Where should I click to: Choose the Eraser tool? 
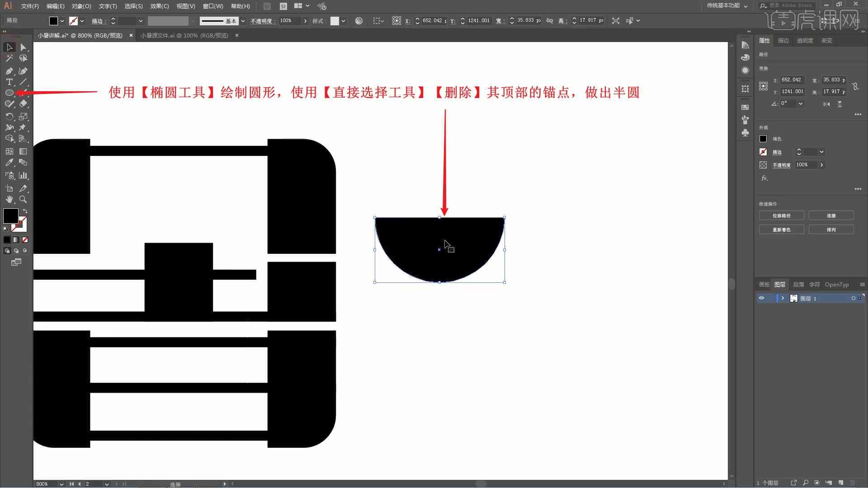click(x=23, y=103)
